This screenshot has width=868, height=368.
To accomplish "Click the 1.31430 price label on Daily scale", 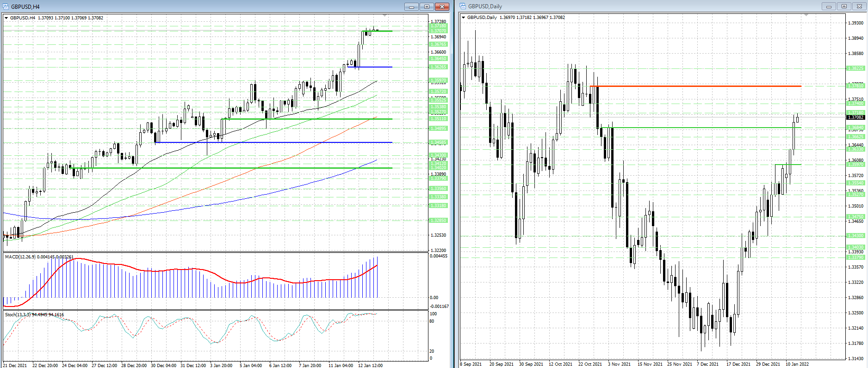I will tap(856, 359).
